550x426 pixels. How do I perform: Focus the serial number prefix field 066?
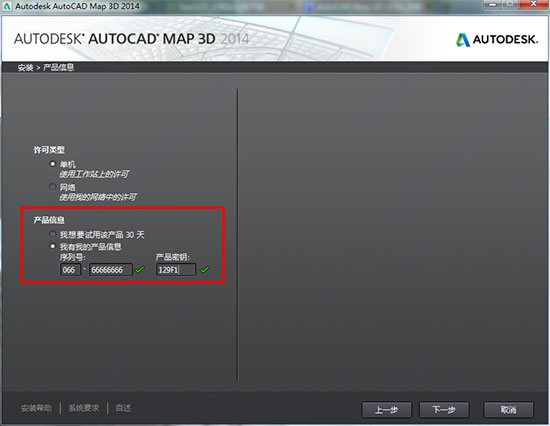pos(71,269)
